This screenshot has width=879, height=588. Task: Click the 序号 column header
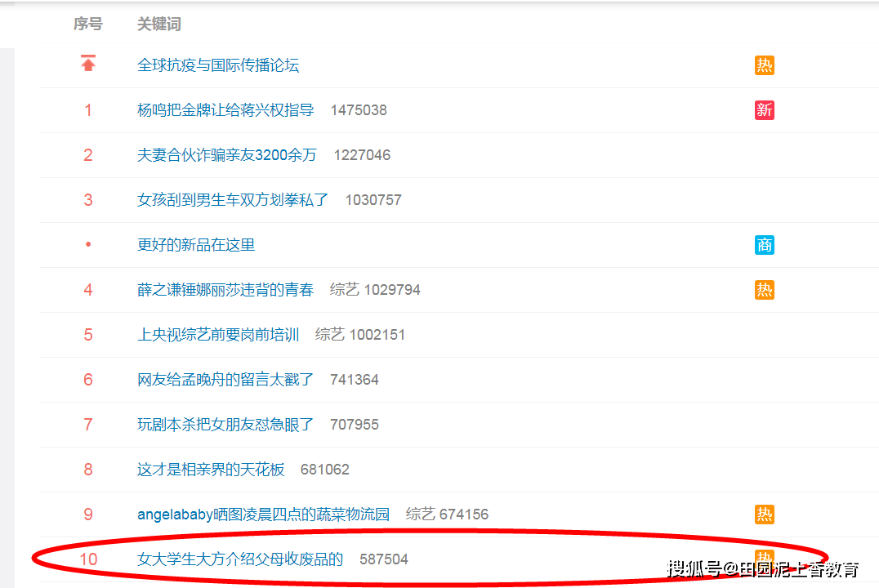[x=88, y=24]
